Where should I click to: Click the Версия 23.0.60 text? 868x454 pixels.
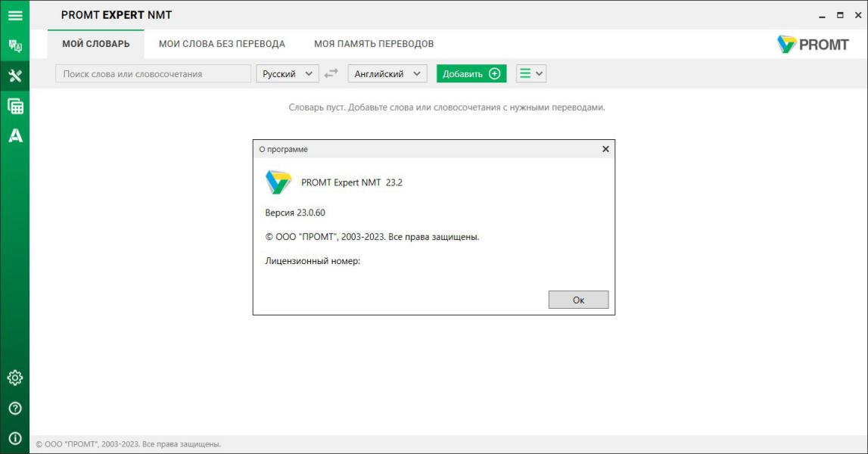tap(295, 213)
